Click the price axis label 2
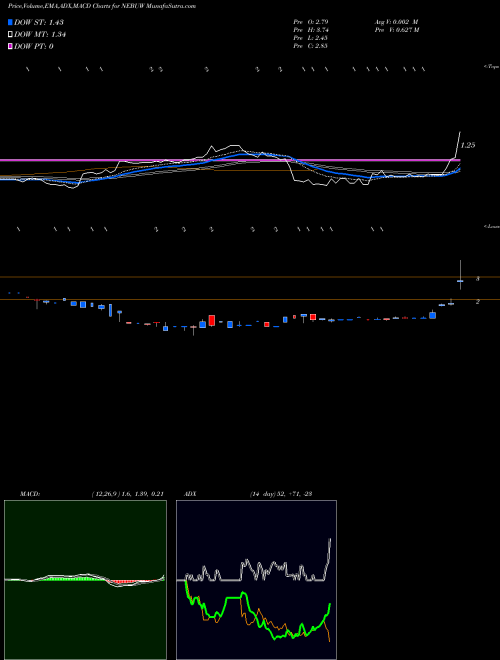The image size is (500, 660). coord(478,302)
